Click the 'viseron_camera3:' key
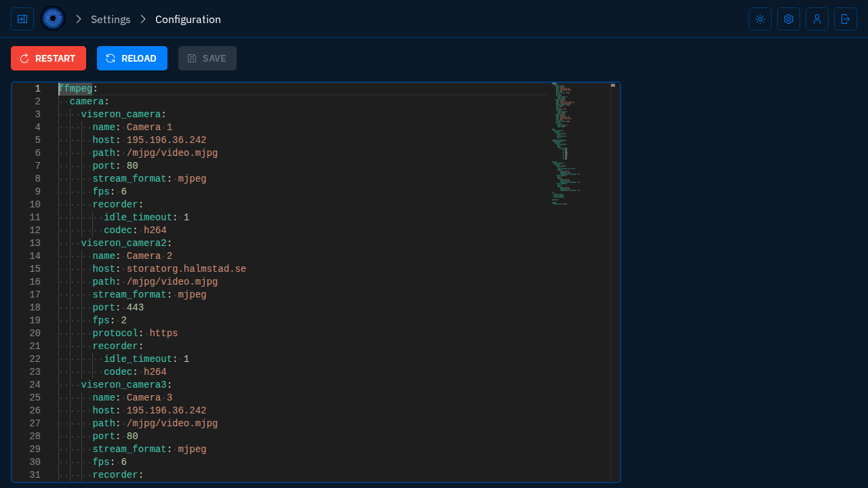 click(127, 385)
